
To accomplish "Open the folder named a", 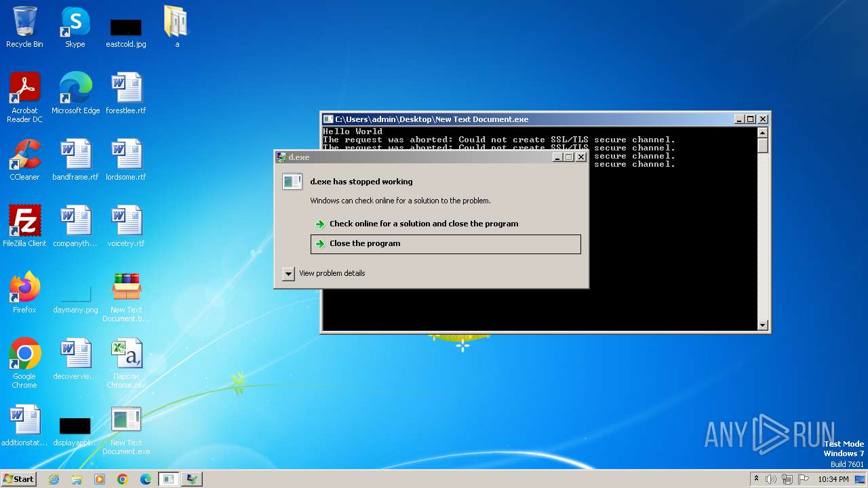I will point(177,27).
